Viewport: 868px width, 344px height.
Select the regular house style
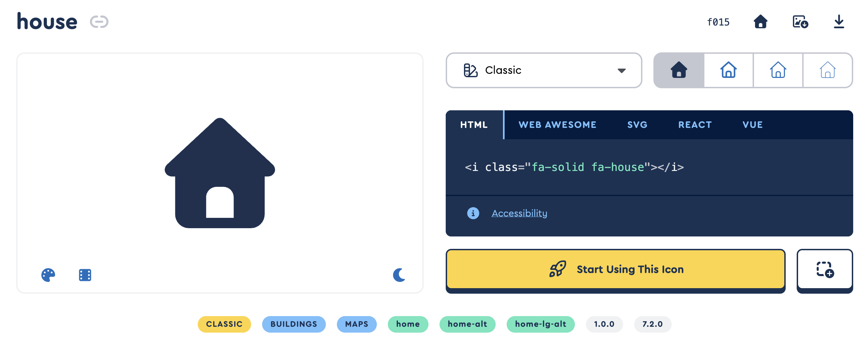[x=728, y=70]
